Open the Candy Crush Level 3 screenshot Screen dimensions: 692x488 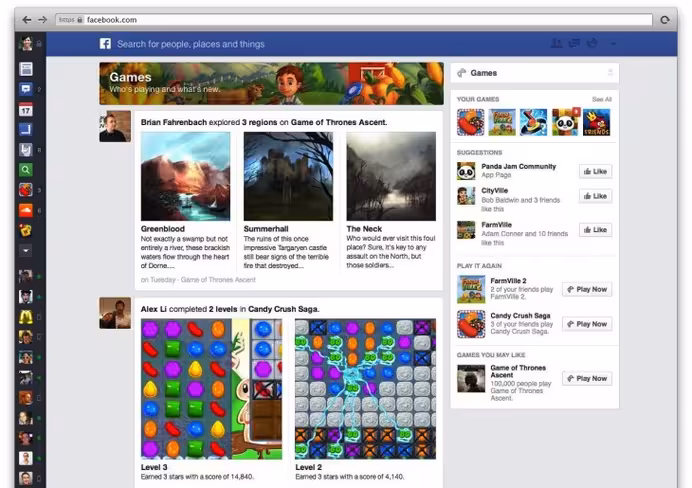[x=211, y=389]
